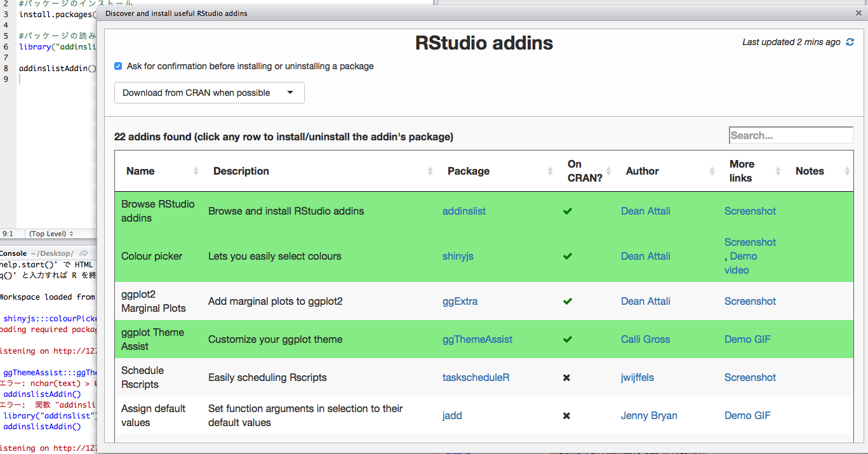Click CRAN checkmark in Browse RStudio addins row
868x454 pixels.
pyautogui.click(x=568, y=211)
